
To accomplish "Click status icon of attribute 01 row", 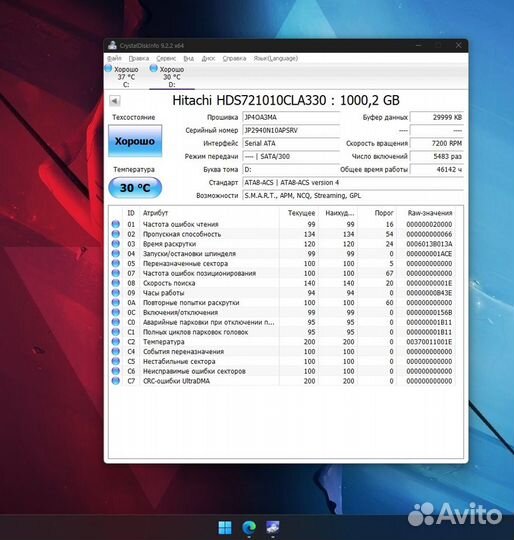I will pos(116,224).
